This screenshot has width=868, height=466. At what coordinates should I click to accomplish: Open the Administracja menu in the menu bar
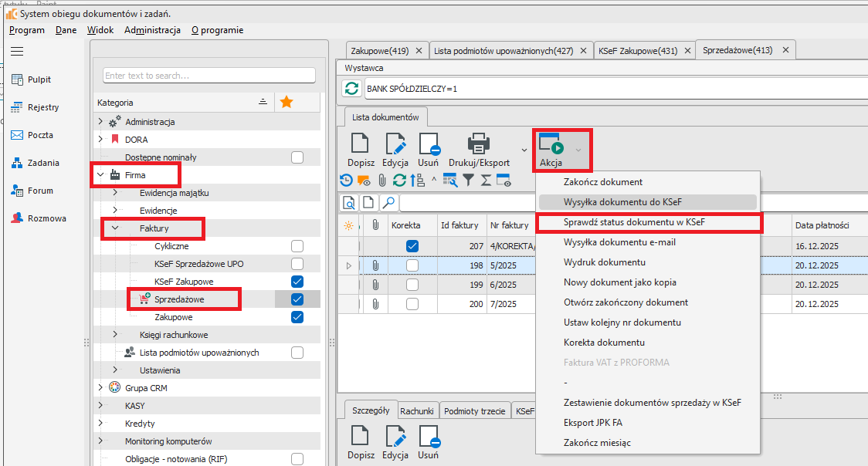(152, 30)
